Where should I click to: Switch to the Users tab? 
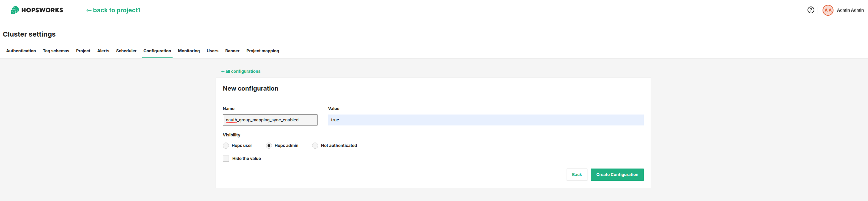click(212, 51)
